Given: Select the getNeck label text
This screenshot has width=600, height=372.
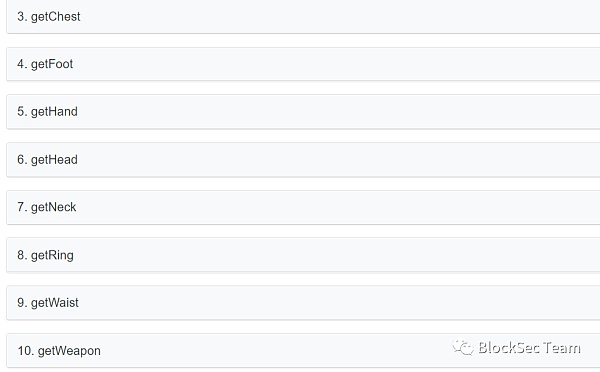Looking at the screenshot, I should tap(53, 207).
